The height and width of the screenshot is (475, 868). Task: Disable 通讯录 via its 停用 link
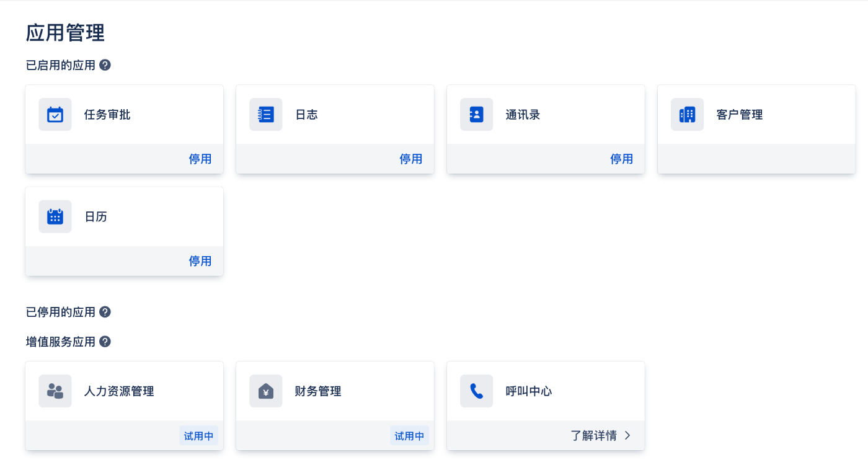(x=622, y=159)
